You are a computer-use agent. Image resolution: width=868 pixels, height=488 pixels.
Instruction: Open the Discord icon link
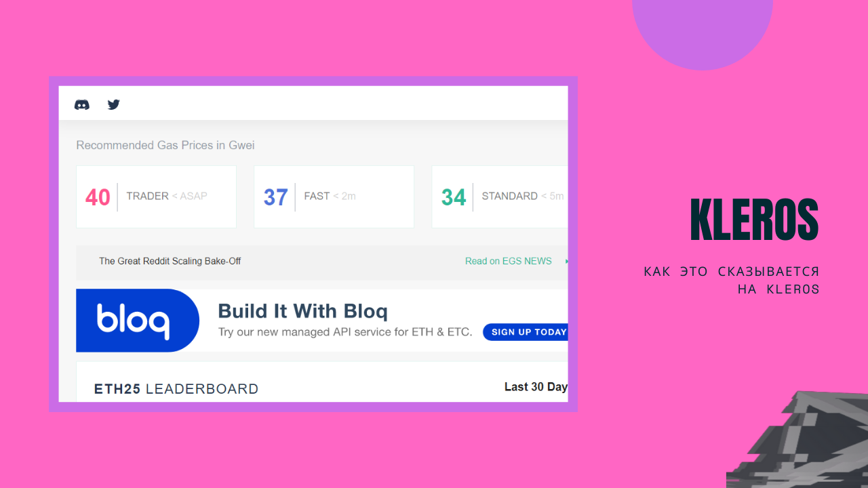[81, 104]
